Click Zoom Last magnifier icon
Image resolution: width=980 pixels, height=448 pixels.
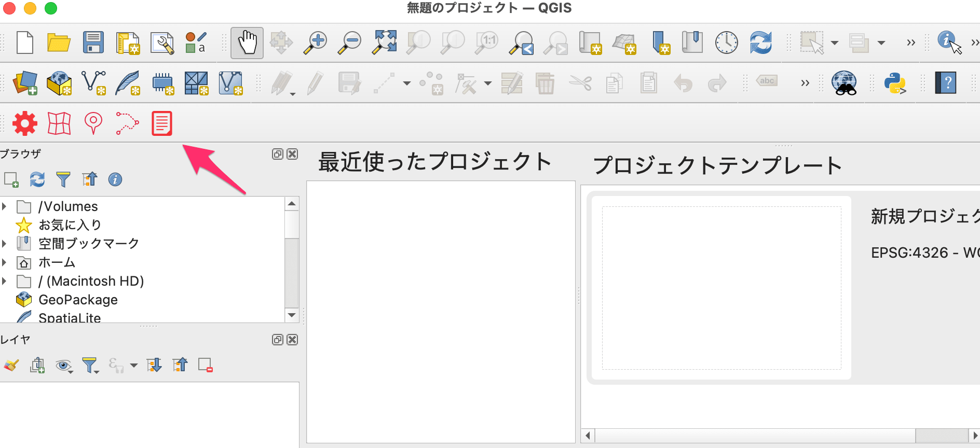[x=522, y=43]
